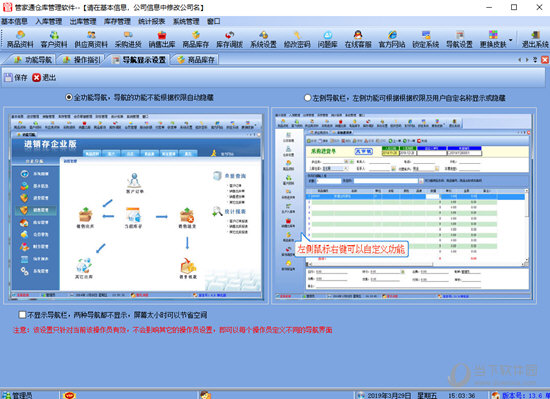Open 出库管理 menu
Image resolution: width=550 pixels, height=399 pixels.
pyautogui.click(x=83, y=21)
